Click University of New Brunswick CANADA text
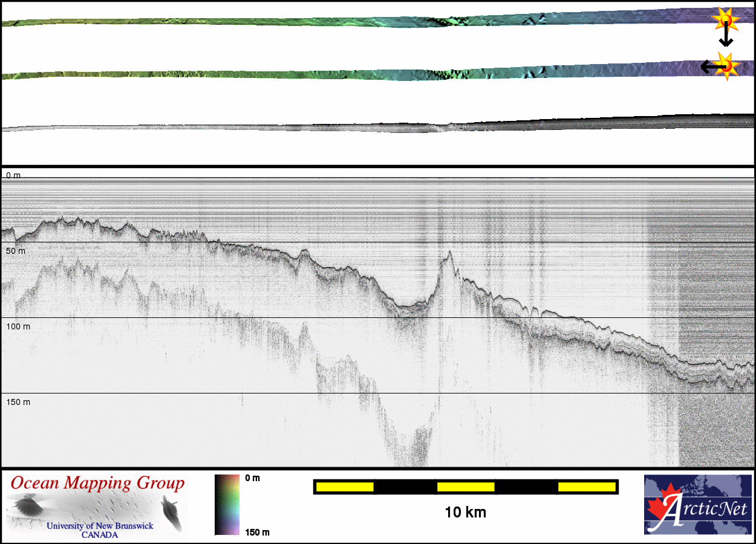 click(x=100, y=530)
